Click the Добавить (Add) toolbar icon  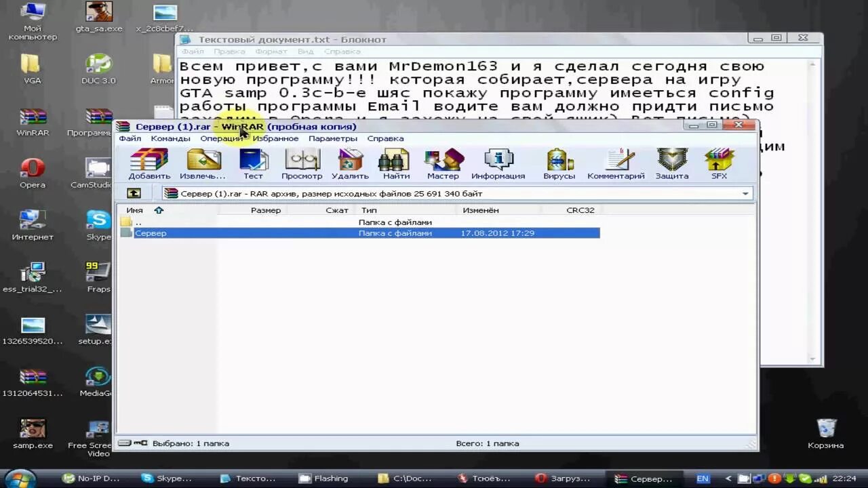click(x=149, y=163)
